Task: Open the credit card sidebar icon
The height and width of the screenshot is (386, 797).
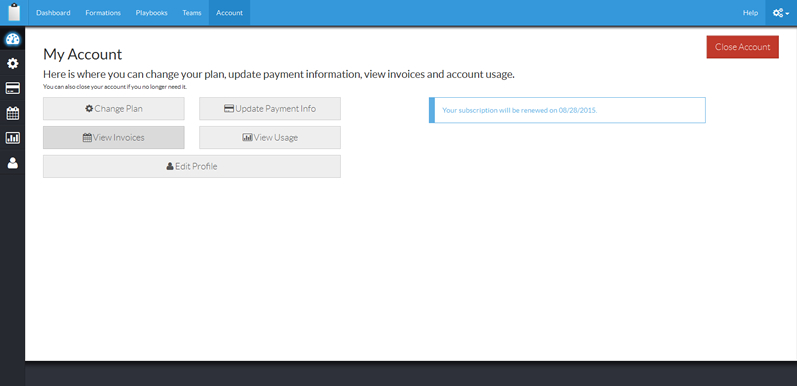Action: pyautogui.click(x=13, y=88)
